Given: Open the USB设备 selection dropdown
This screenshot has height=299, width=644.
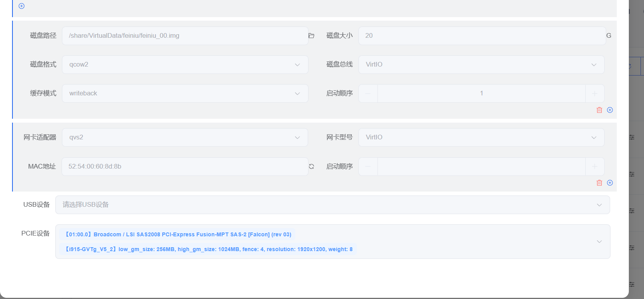Looking at the screenshot, I should 333,205.
